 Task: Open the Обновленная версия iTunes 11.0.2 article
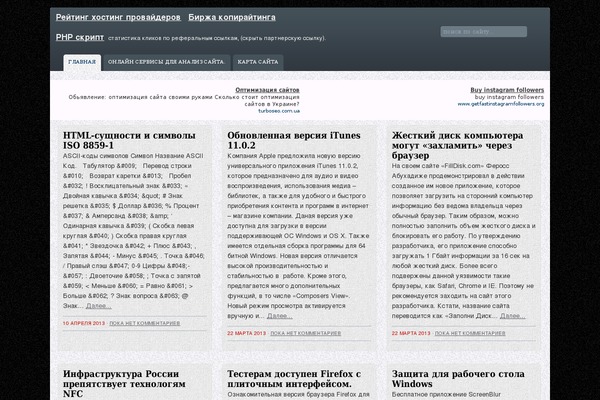click(293, 140)
